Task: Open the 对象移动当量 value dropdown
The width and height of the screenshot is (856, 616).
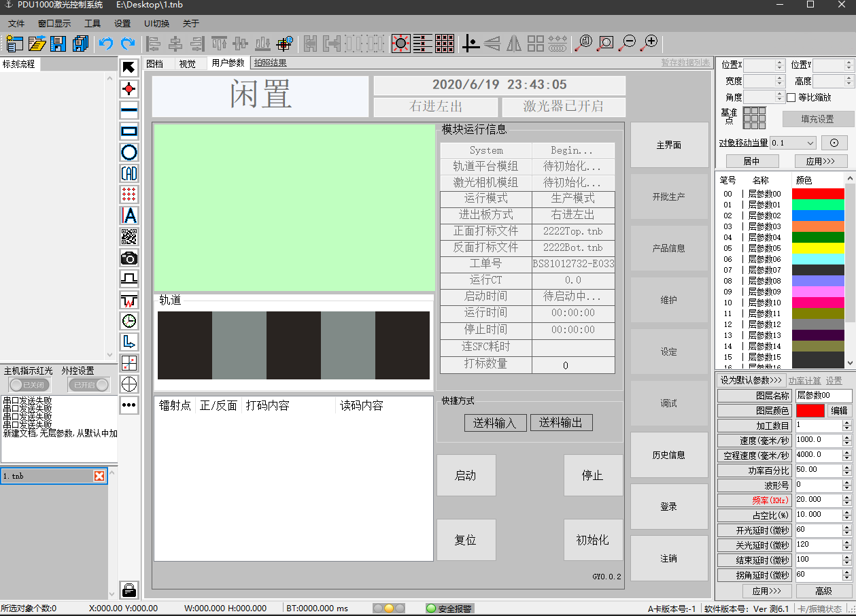Action: pyautogui.click(x=811, y=143)
